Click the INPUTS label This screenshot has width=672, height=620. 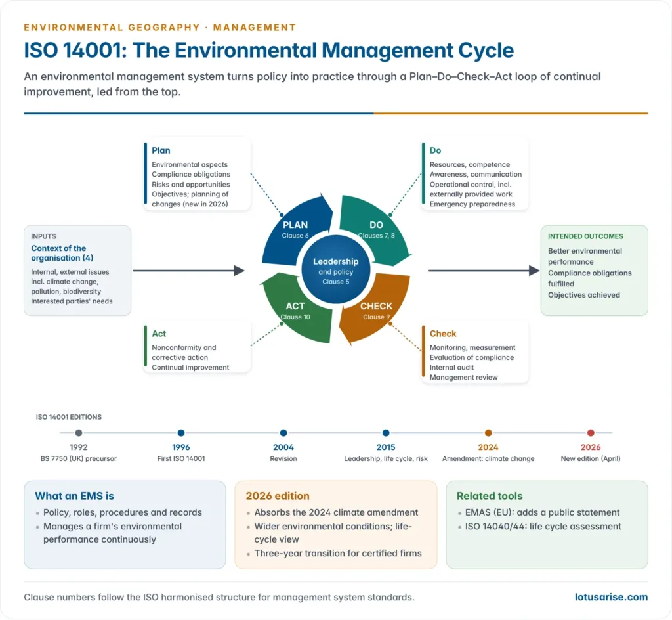pos(43,236)
